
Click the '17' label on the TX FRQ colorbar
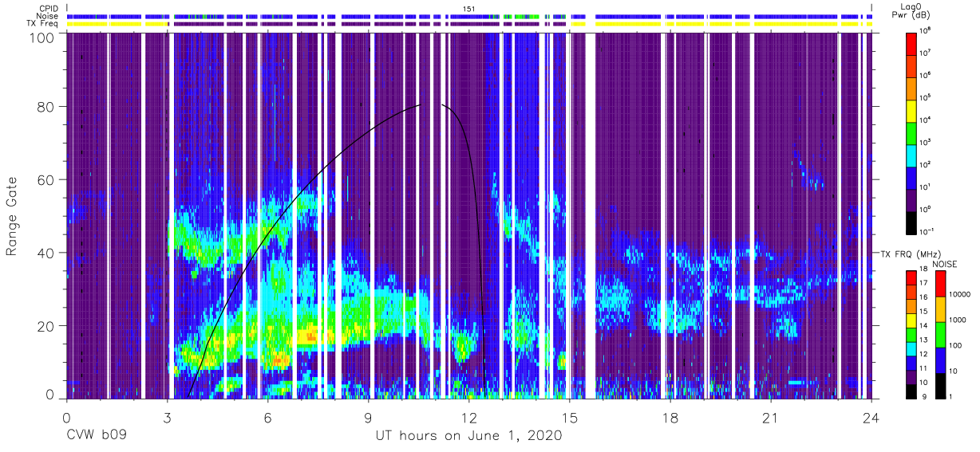tap(923, 285)
